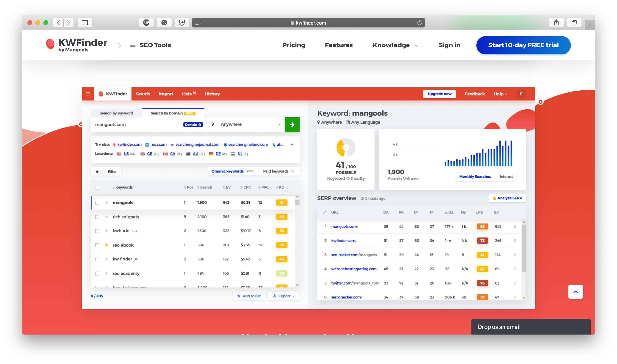Check the rich snippets checkbox

(x=97, y=217)
